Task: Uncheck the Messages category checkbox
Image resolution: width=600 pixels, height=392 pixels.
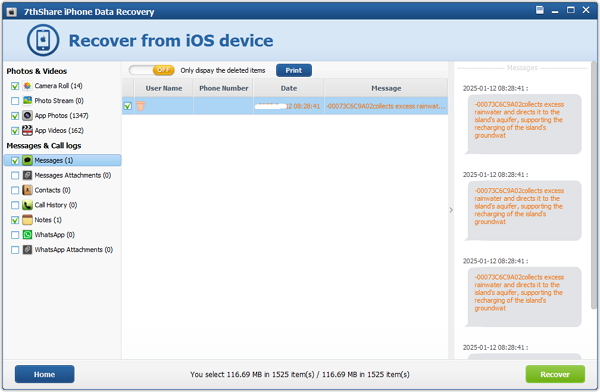Action: pos(15,161)
